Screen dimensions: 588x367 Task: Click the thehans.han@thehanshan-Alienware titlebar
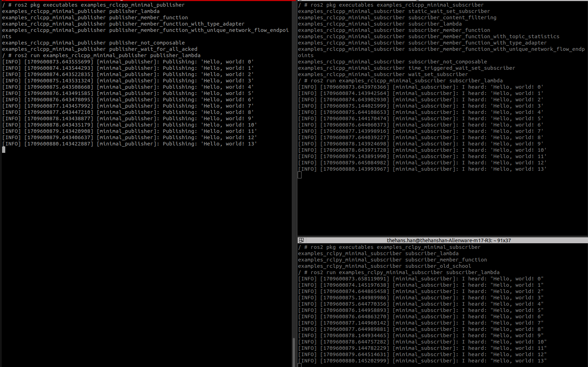pos(448,240)
